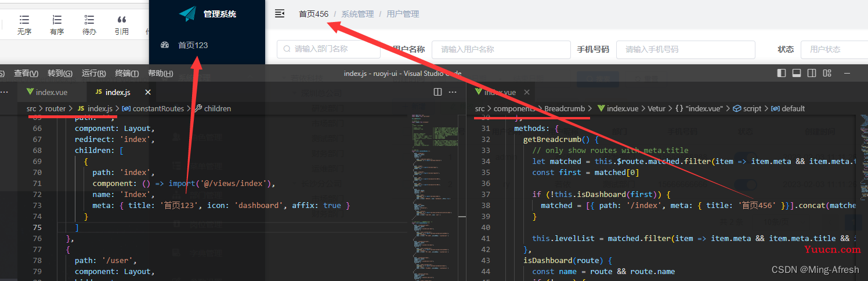Toggle the primary side bar visibility
Viewport: 868px width, 281px height.
click(782, 73)
